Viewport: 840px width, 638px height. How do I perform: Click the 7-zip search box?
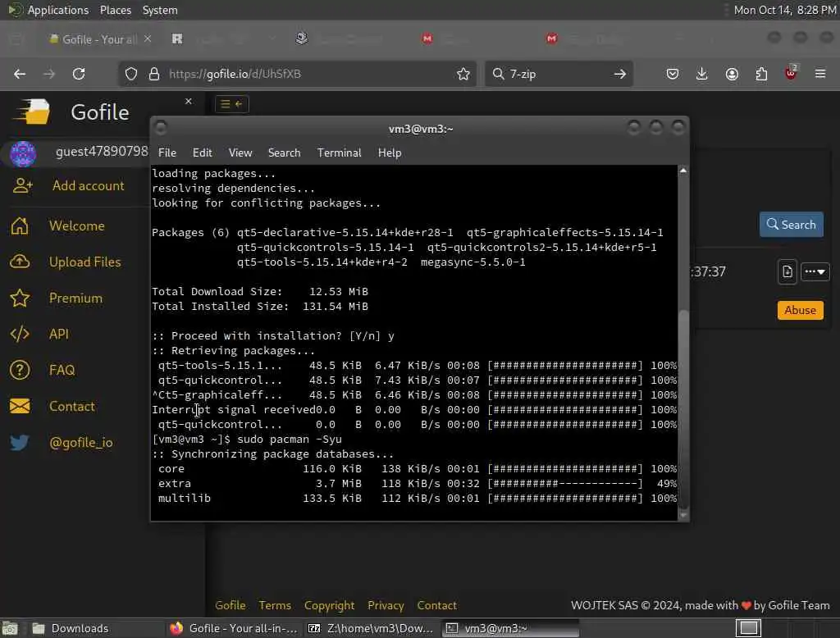(x=557, y=74)
